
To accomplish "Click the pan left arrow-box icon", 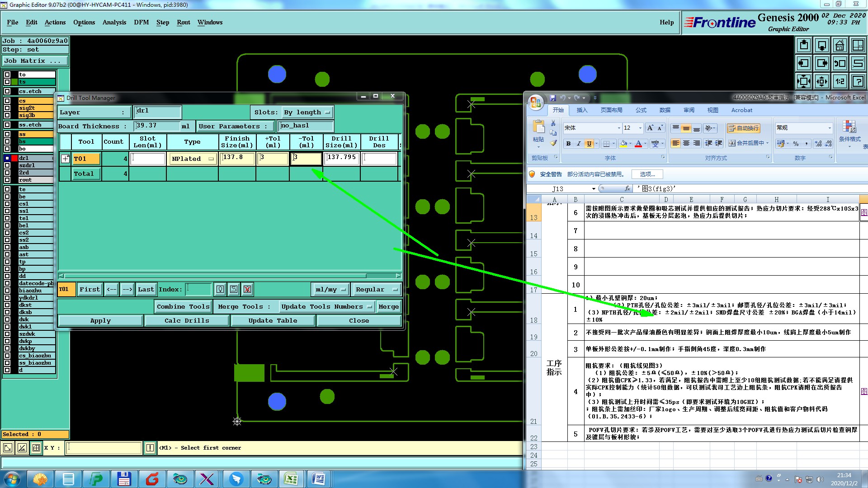I will click(x=803, y=63).
